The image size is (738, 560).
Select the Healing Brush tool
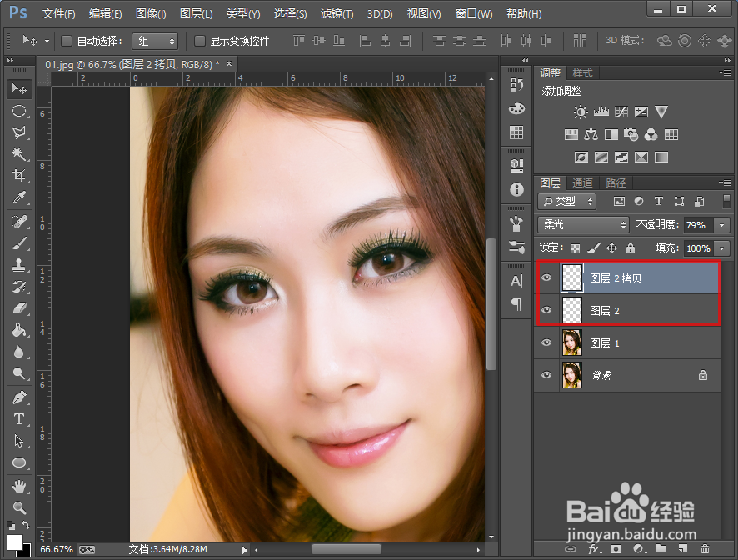(x=19, y=222)
